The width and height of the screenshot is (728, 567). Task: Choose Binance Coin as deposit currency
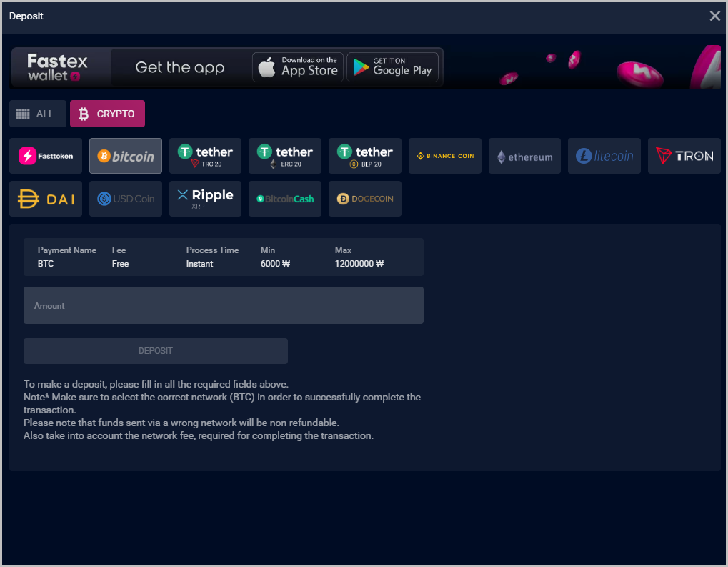click(445, 156)
